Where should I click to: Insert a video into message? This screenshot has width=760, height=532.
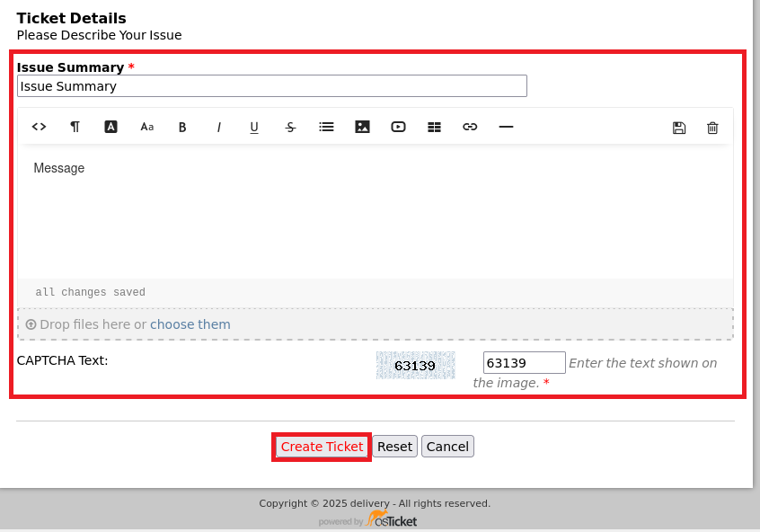(398, 127)
